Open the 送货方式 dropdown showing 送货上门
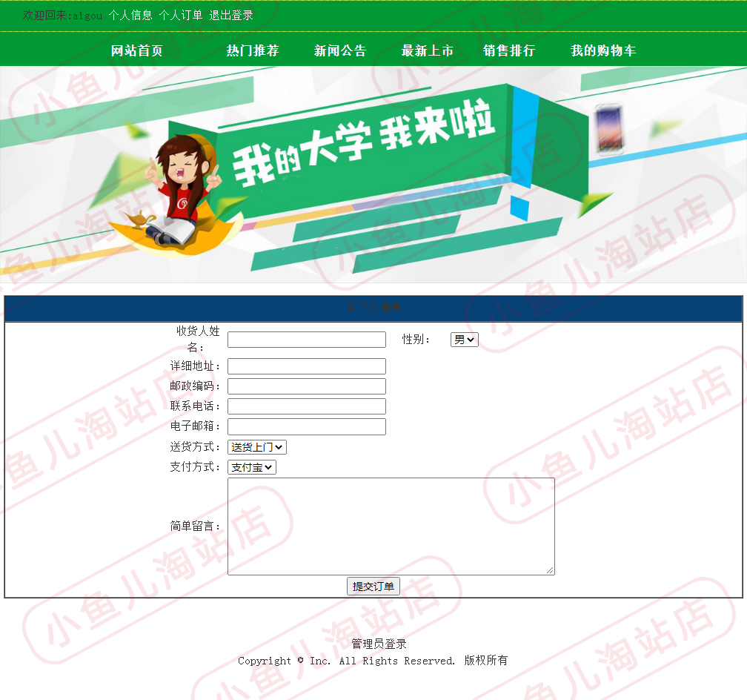 [x=257, y=447]
